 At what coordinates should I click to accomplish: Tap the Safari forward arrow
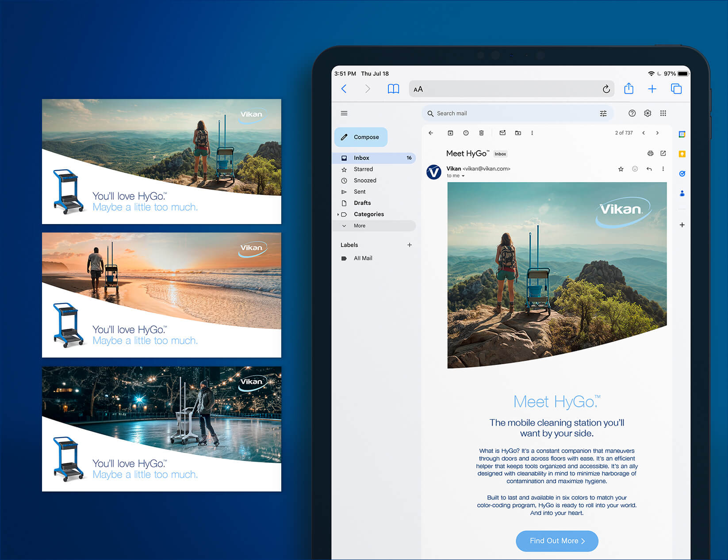368,89
